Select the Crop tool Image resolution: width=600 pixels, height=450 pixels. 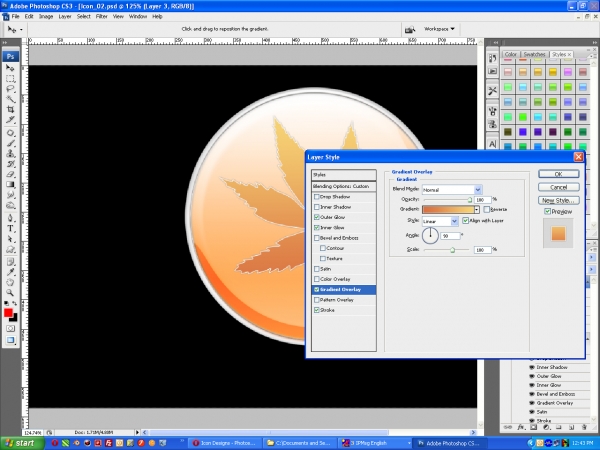click(x=10, y=109)
